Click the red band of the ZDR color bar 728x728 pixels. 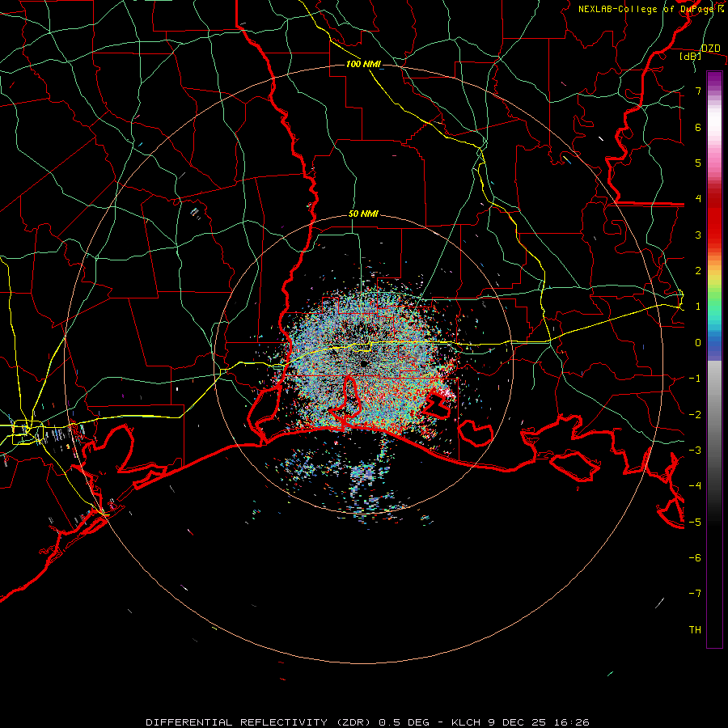point(714,218)
